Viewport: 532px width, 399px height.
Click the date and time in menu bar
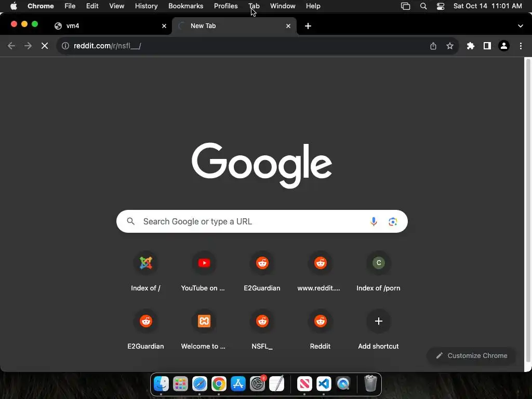tap(487, 6)
